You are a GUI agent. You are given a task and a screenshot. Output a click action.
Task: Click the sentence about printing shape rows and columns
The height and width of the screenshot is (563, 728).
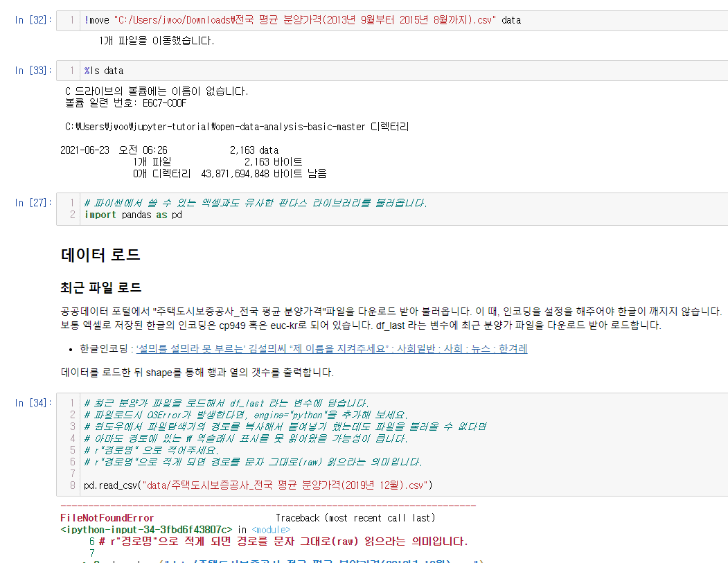pyautogui.click(x=197, y=373)
